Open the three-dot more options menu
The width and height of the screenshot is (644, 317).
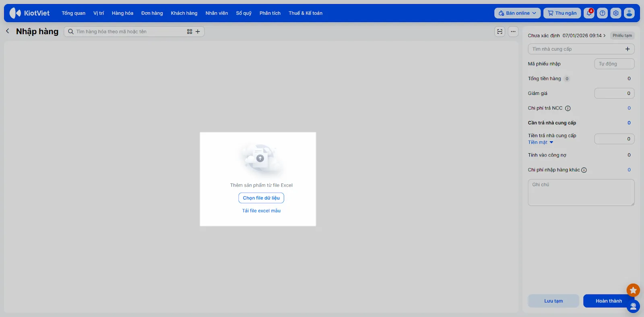click(513, 31)
